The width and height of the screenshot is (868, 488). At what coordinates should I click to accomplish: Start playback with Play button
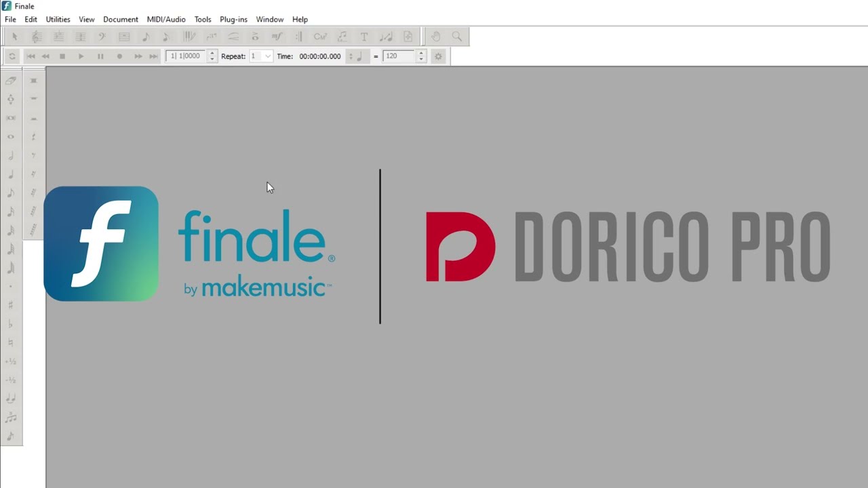click(x=81, y=56)
